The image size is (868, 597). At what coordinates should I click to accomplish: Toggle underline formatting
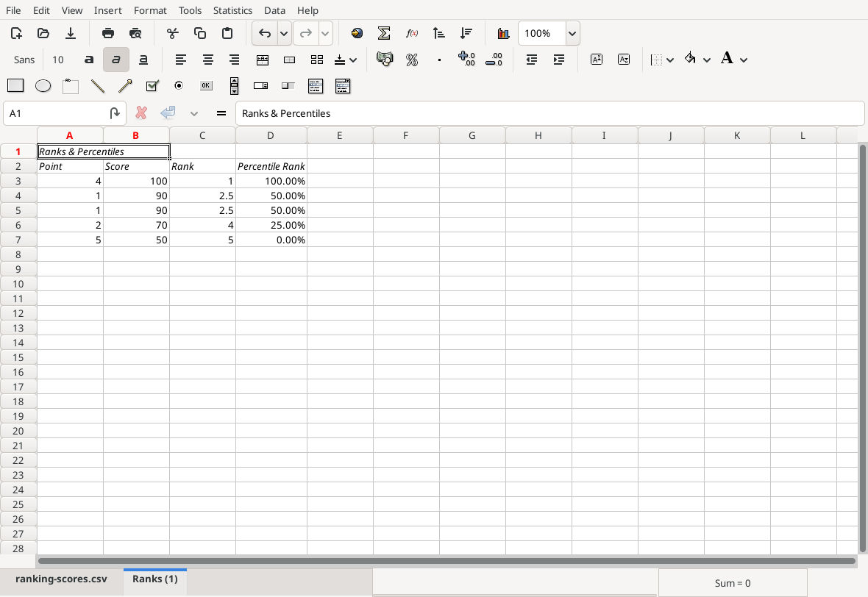[x=143, y=60]
